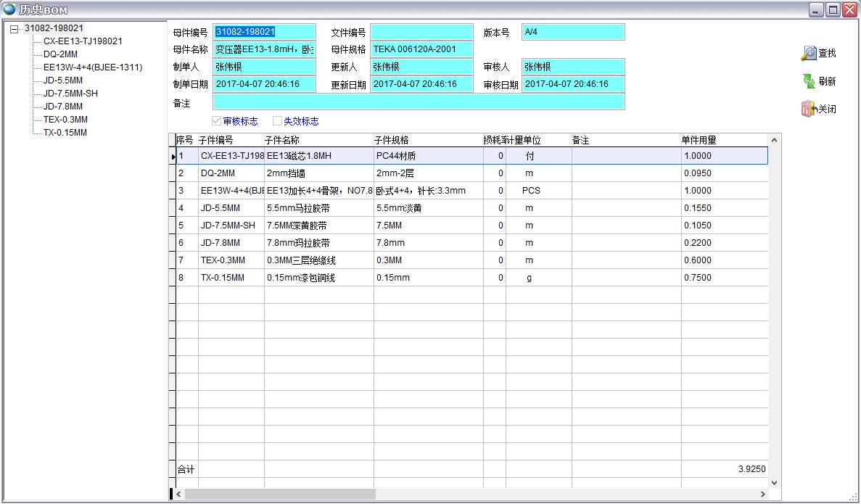Image resolution: width=861 pixels, height=504 pixels.
Task: Click the horizontal scrollbar right arrow
Action: tap(762, 494)
